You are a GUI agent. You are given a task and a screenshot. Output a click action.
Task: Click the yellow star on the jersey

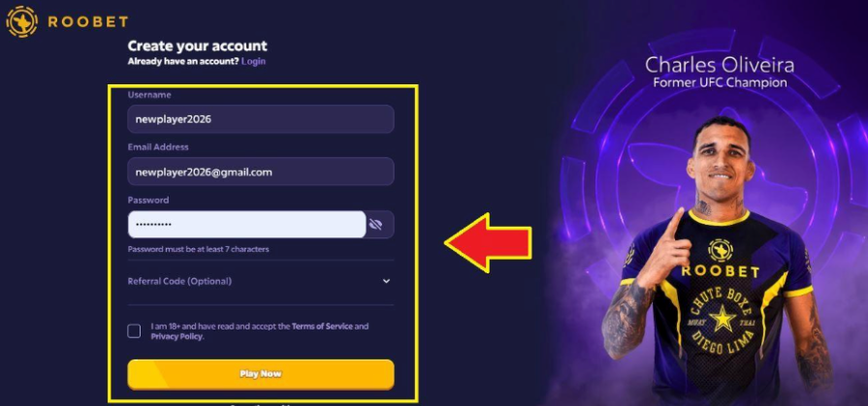click(x=723, y=320)
